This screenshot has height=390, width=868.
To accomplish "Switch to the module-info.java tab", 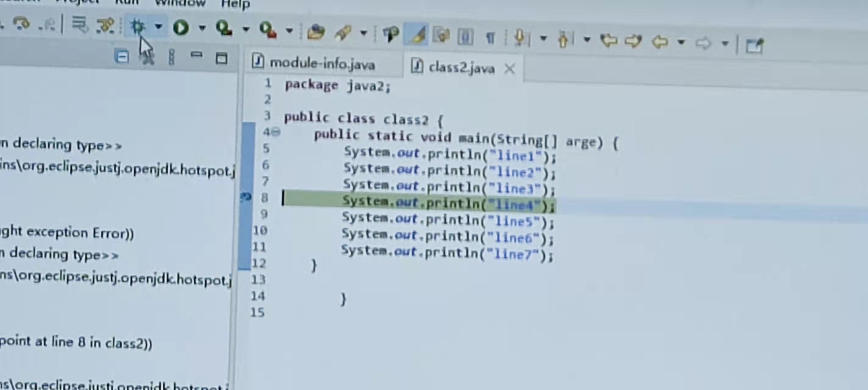I will pos(320,64).
